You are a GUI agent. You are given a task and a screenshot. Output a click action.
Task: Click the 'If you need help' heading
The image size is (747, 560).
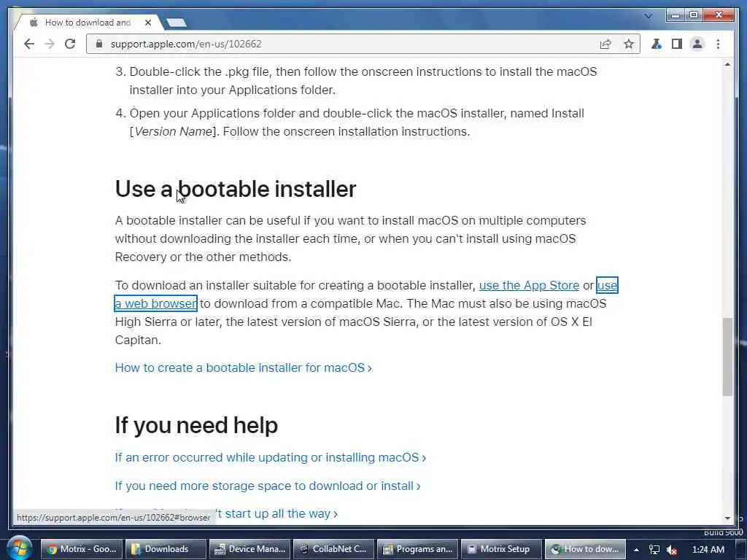pyautogui.click(x=196, y=425)
